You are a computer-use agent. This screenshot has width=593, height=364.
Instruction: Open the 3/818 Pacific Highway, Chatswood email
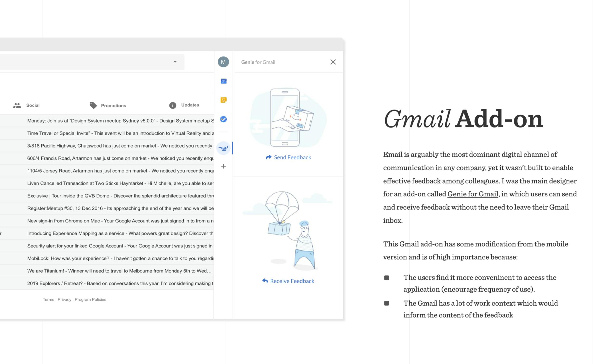(x=107, y=146)
